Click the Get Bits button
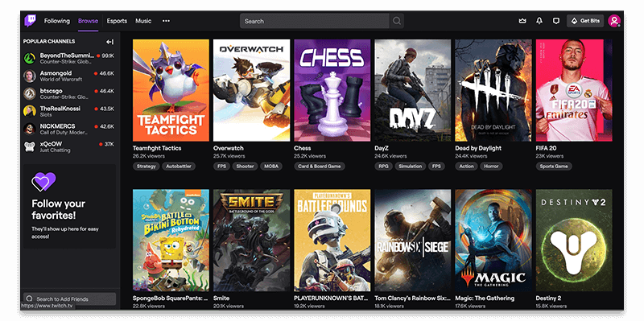This screenshot has width=644, height=321. (585, 21)
